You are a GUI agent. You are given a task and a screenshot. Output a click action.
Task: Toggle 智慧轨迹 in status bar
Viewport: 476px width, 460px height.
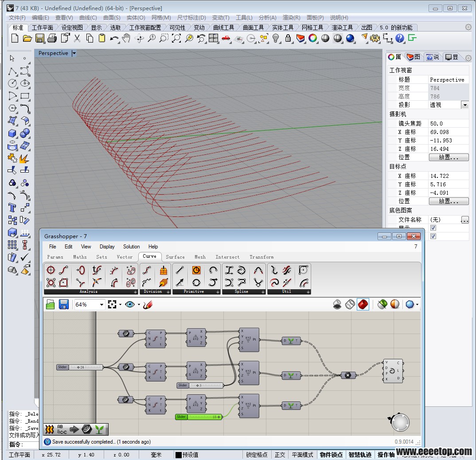point(360,455)
